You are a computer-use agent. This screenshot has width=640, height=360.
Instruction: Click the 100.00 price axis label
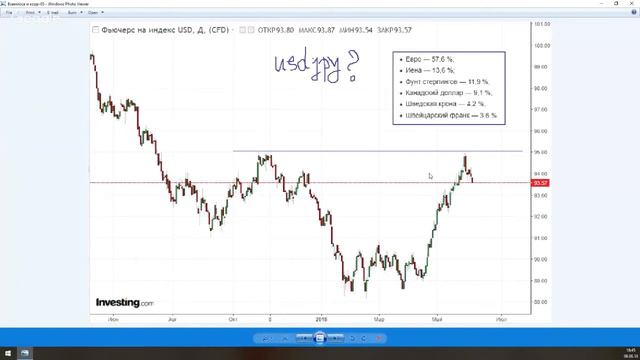542,45
